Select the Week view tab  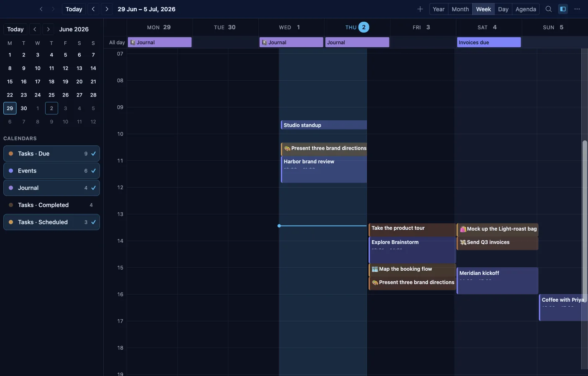click(484, 9)
